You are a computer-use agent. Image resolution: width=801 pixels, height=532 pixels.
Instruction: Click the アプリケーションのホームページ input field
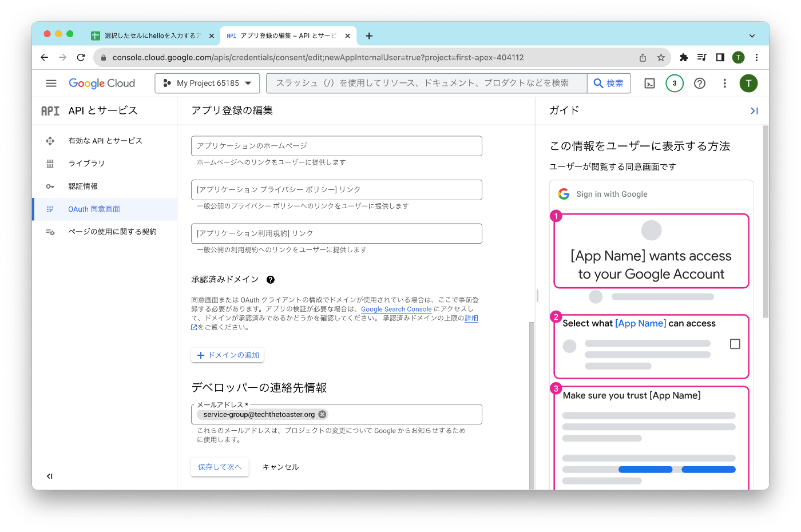336,146
